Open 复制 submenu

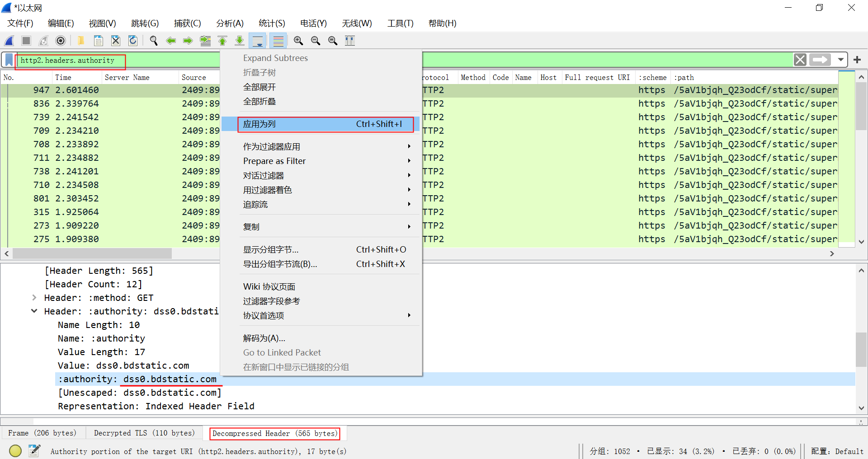tap(321, 227)
